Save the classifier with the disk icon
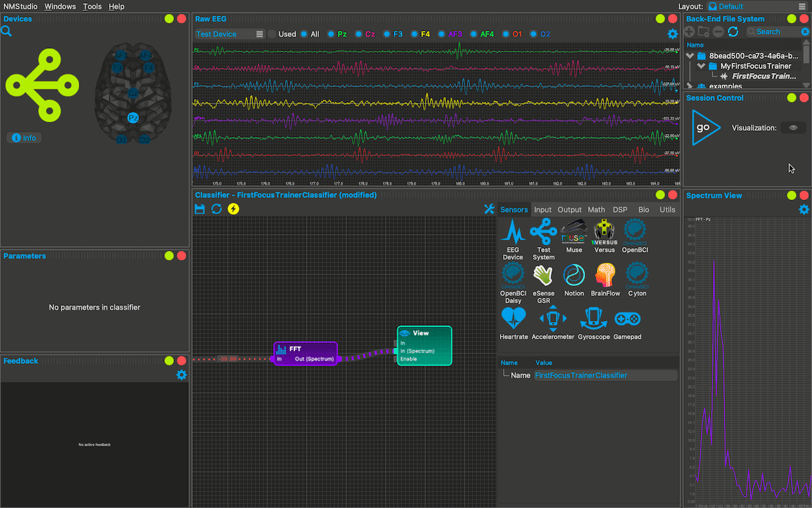812x508 pixels. coord(200,209)
